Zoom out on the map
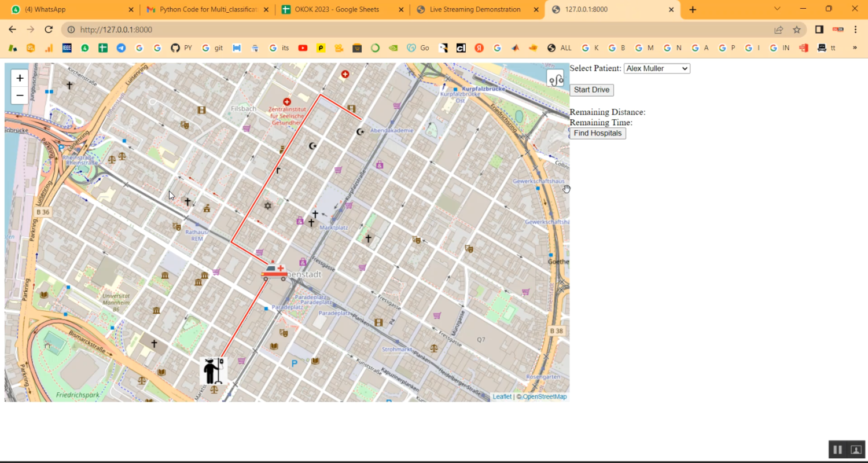The image size is (868, 463). pos(20,95)
